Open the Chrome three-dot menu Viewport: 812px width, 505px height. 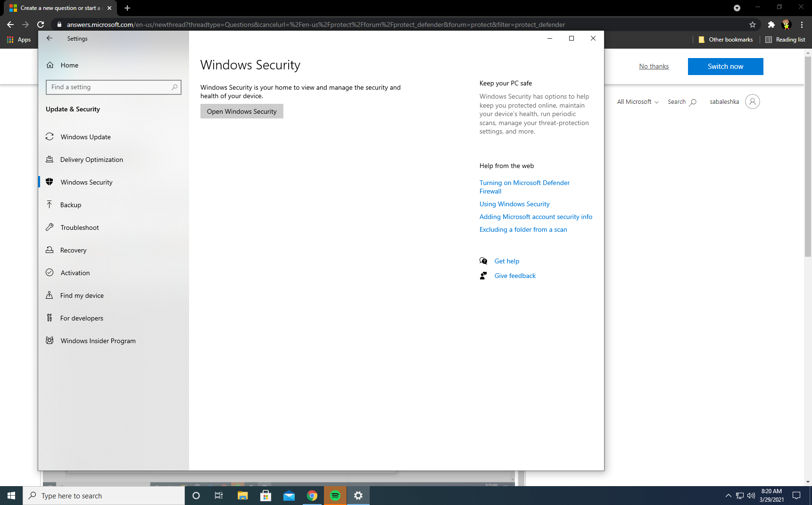tap(802, 25)
